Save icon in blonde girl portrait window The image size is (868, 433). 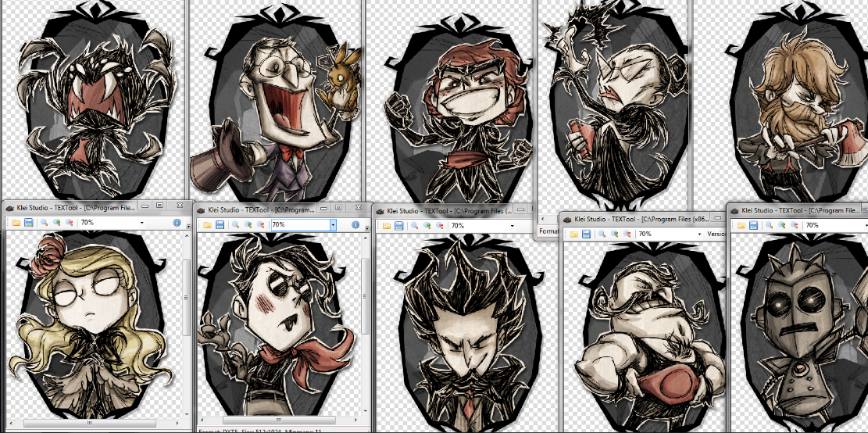29,223
